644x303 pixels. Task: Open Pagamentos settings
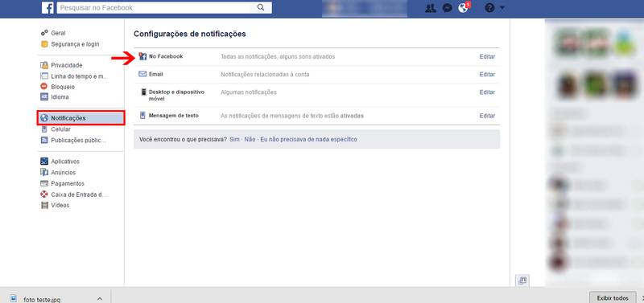click(x=68, y=183)
